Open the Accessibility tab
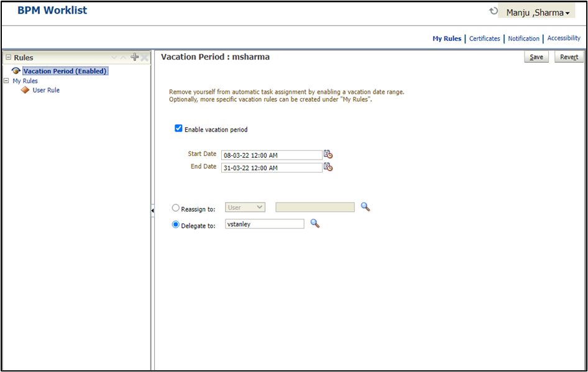Screen dimensions: 588x372 pyautogui.click(x=564, y=39)
